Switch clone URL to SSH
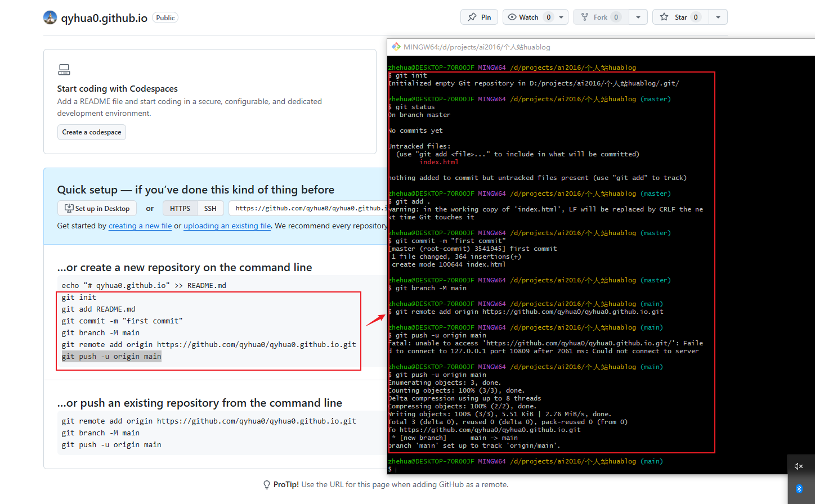The height and width of the screenshot is (504, 815). (211, 209)
